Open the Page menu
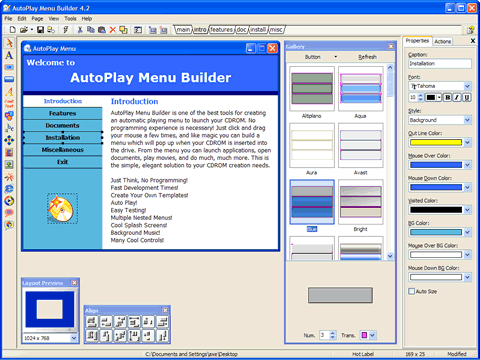This screenshot has width=480, height=360. (37, 19)
